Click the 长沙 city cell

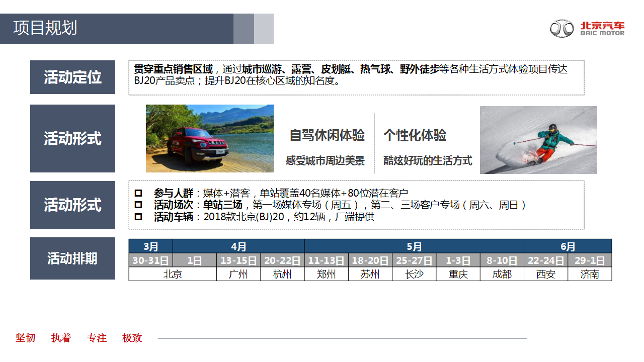(414, 274)
